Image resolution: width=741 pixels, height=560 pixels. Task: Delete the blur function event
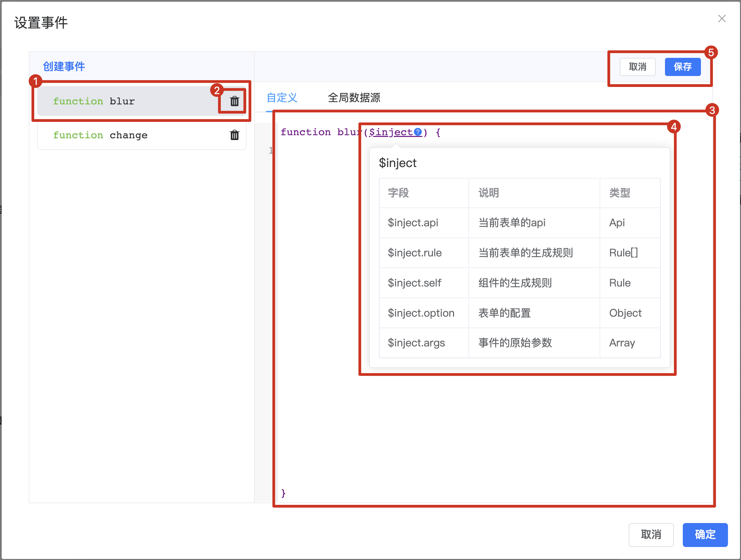coord(234,101)
